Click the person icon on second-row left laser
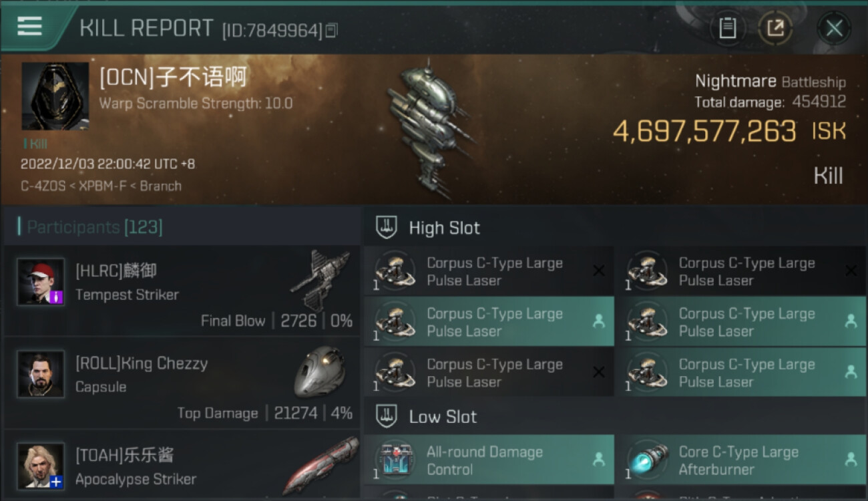Viewport: 868px width, 501px height. [599, 321]
